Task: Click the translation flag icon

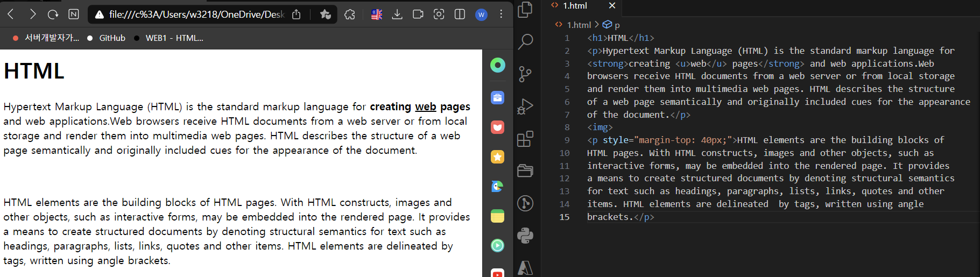Action: tap(377, 15)
